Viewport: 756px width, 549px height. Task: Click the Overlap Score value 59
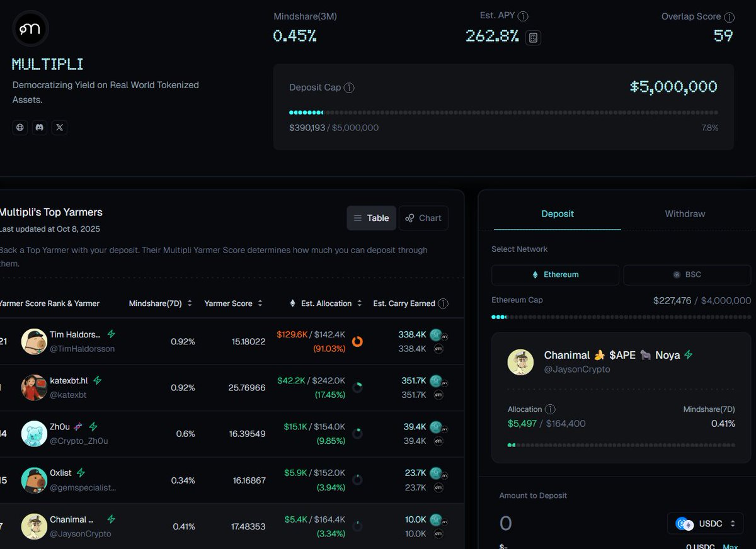pyautogui.click(x=723, y=36)
